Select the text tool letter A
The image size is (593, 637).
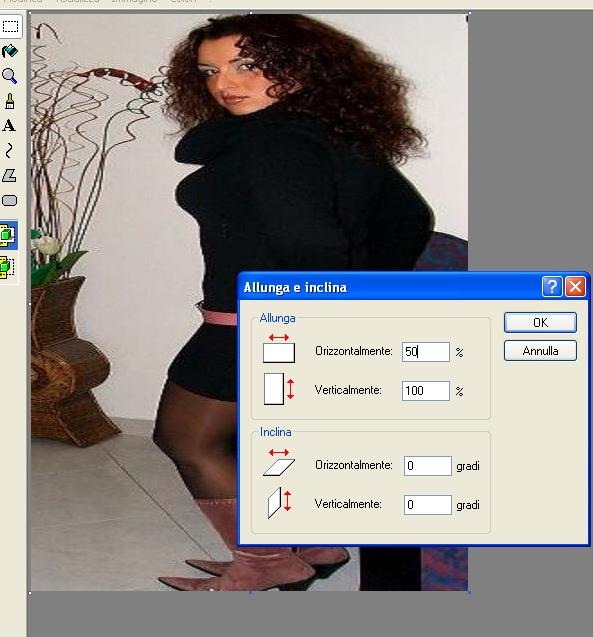click(9, 126)
